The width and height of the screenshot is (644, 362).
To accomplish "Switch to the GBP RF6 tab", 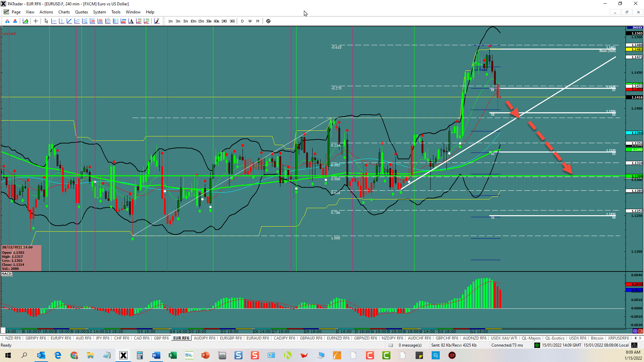I will 161,338.
